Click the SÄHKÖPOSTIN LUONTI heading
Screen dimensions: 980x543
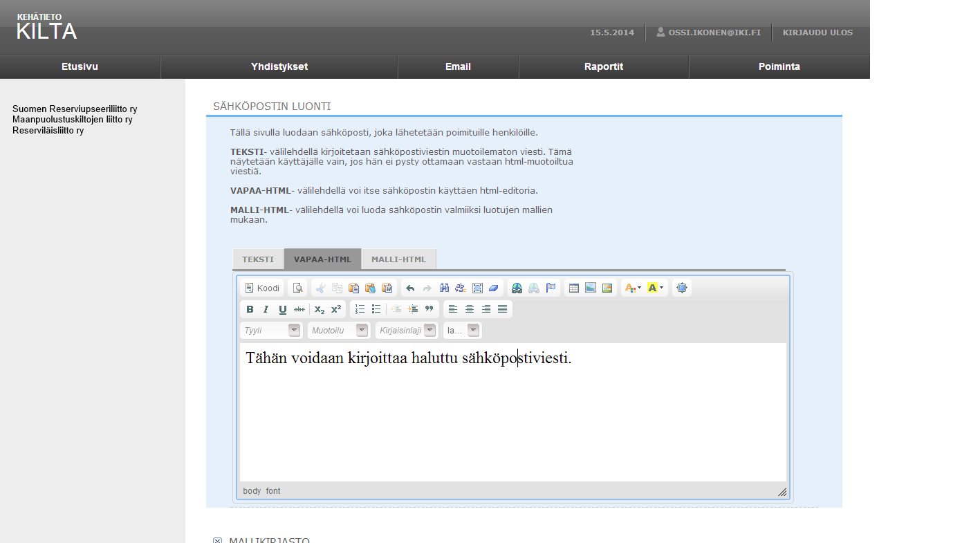[x=272, y=107]
